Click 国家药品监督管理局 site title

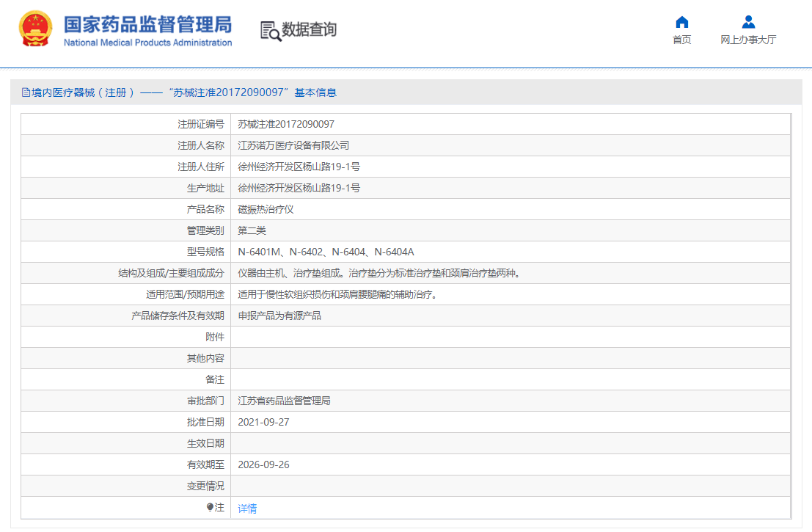pyautogui.click(x=147, y=24)
